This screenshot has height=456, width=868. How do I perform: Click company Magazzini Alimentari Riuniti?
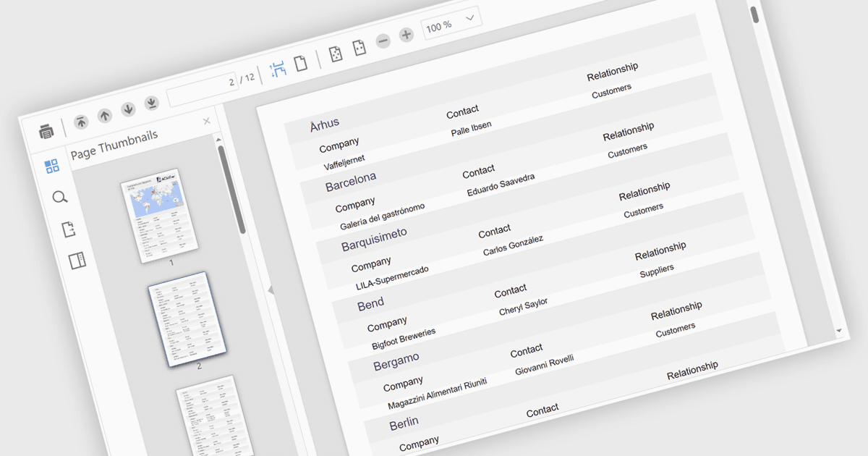[438, 393]
